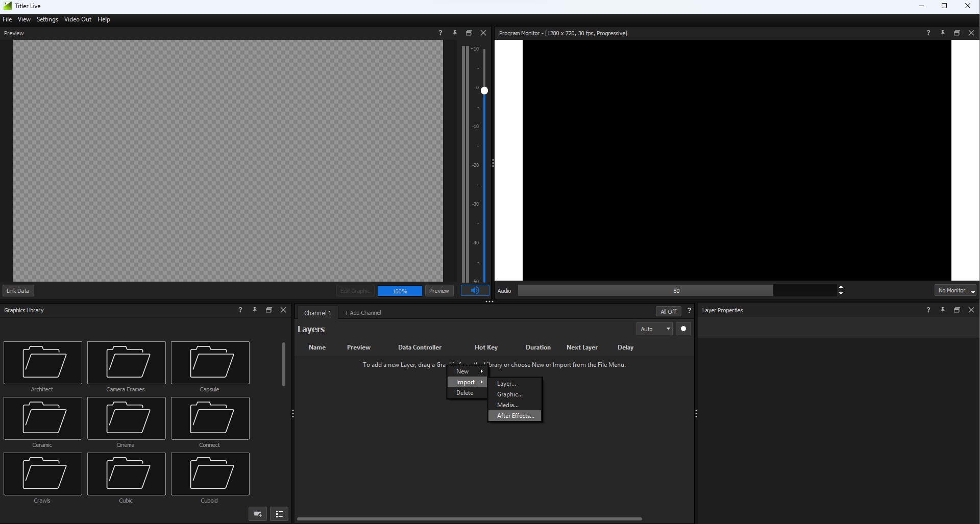The image size is (980, 524).
Task: Click the Layers horizontal scrollbar
Action: 469,518
